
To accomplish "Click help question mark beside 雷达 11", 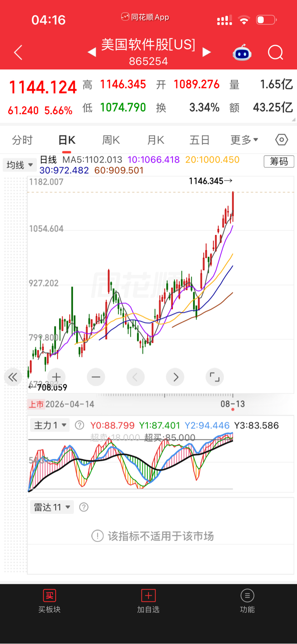I will click(x=84, y=507).
